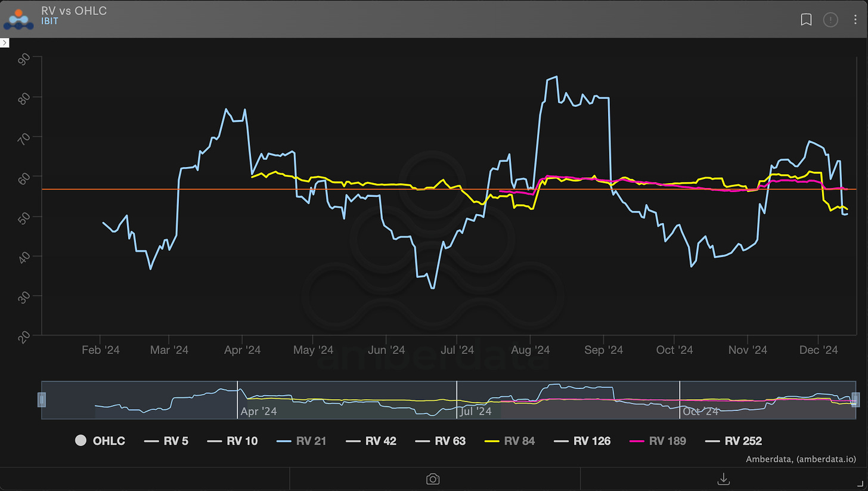
Task: Toggle the OHLC series in legend
Action: point(100,441)
